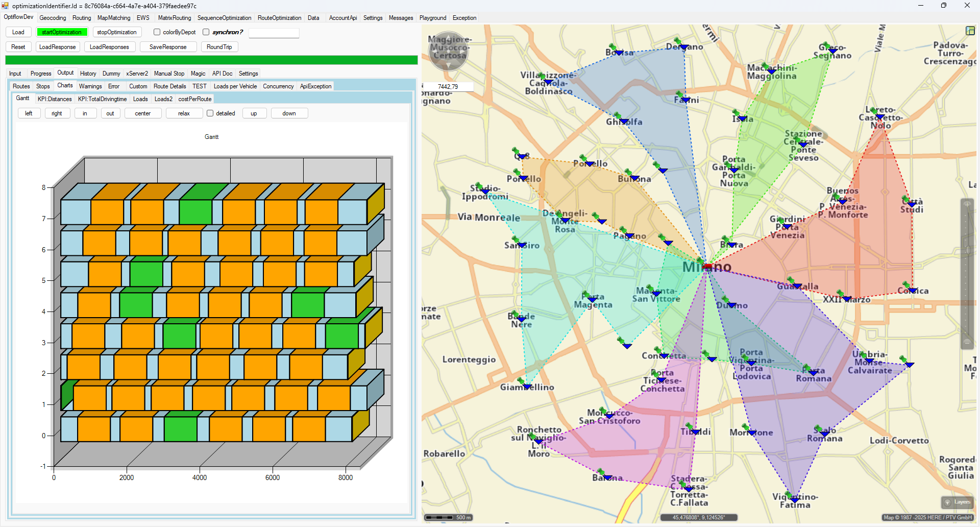Enable the colorByDepot checkbox
The height and width of the screenshot is (527, 980).
click(157, 32)
